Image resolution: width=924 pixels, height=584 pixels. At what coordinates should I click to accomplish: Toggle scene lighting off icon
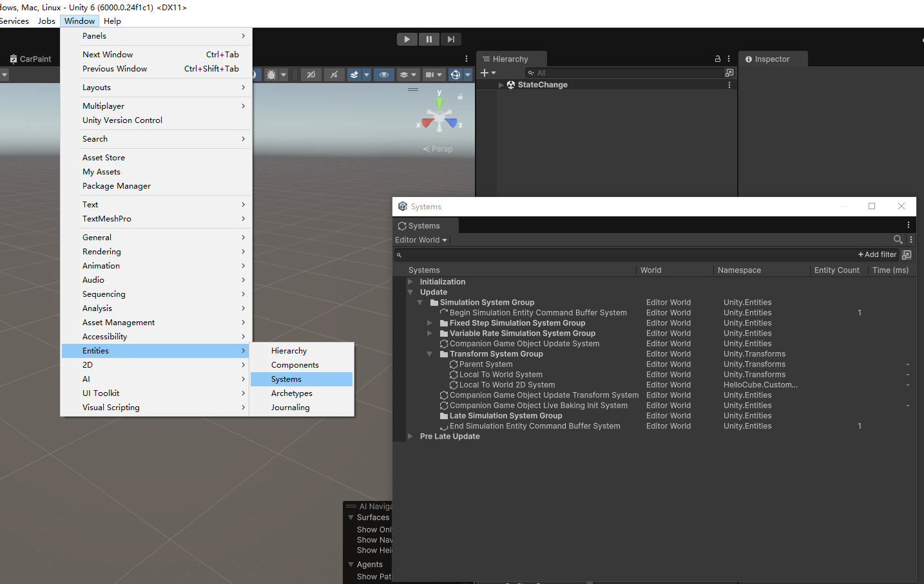(x=334, y=75)
